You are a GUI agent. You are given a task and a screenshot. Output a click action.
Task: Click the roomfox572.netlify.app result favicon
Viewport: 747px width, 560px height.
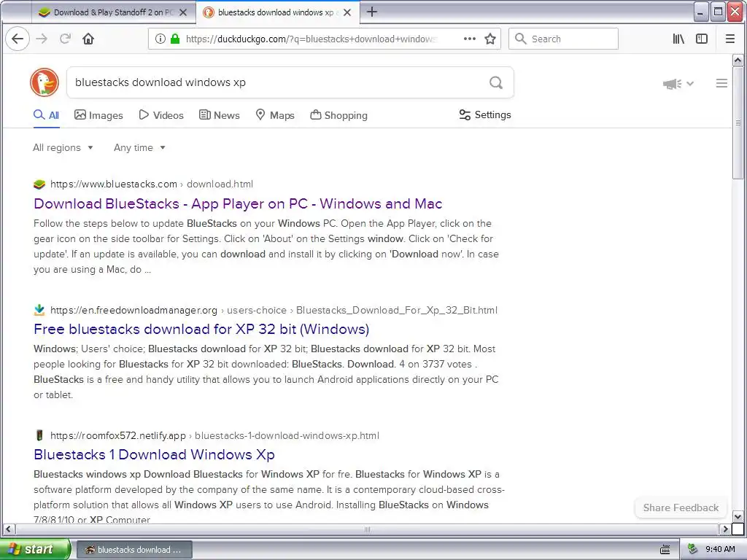39,435
